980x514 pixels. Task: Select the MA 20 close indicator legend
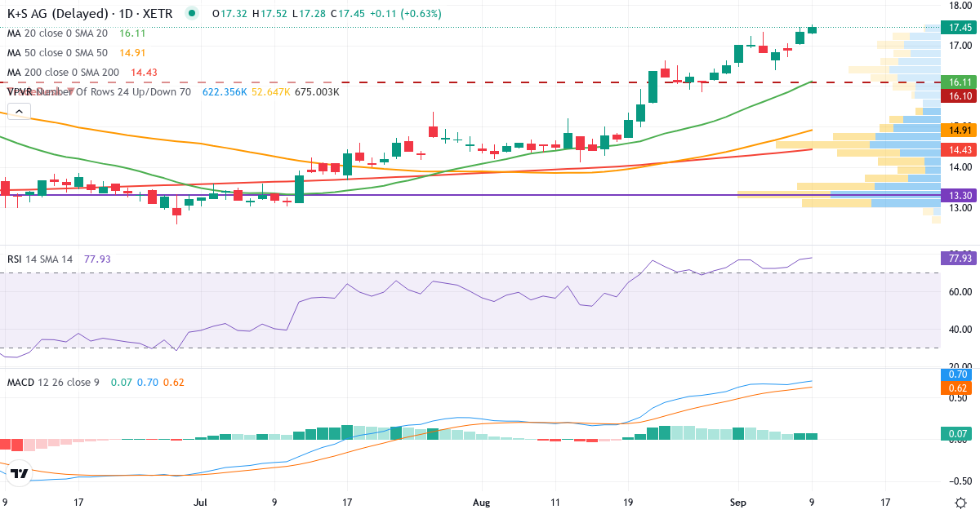[57, 33]
